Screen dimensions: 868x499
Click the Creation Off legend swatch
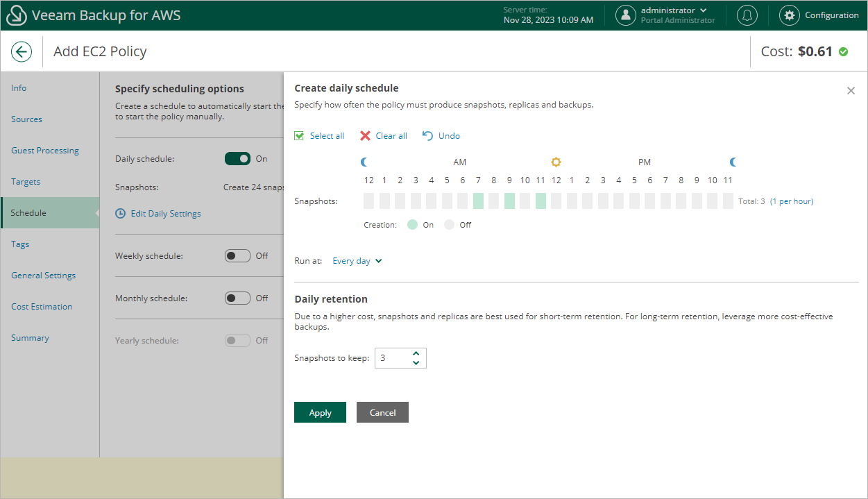(x=449, y=225)
